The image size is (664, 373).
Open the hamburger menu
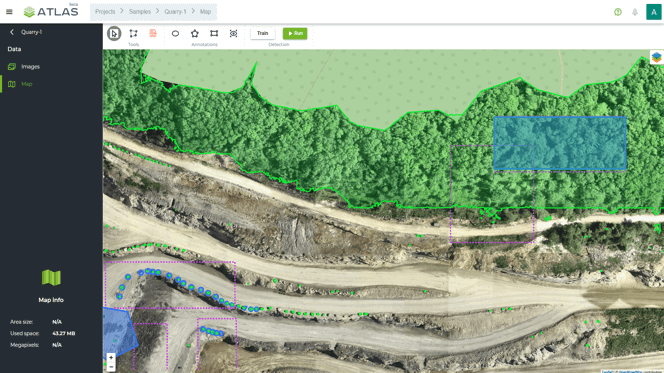tap(9, 12)
